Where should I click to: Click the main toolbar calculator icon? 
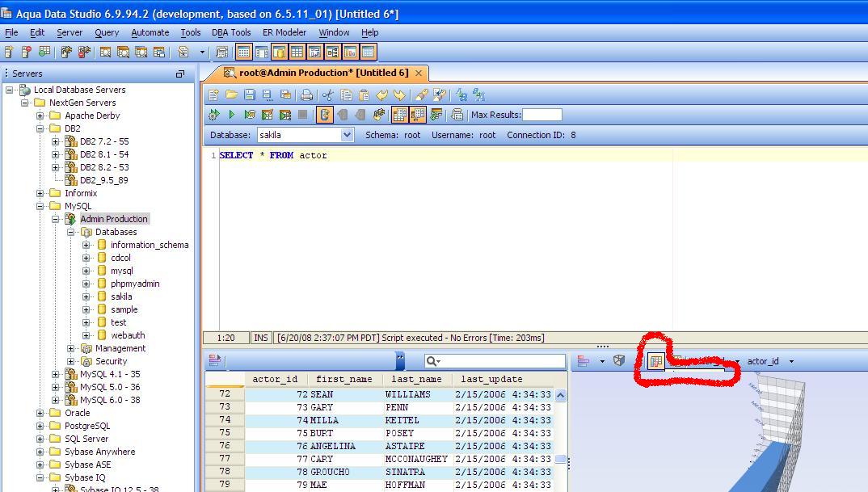[221, 52]
